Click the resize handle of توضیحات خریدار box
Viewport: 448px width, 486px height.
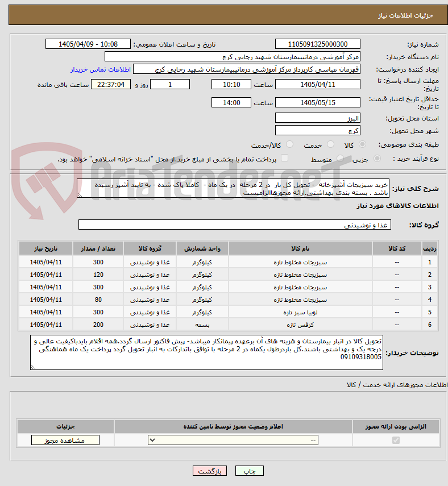(33, 367)
